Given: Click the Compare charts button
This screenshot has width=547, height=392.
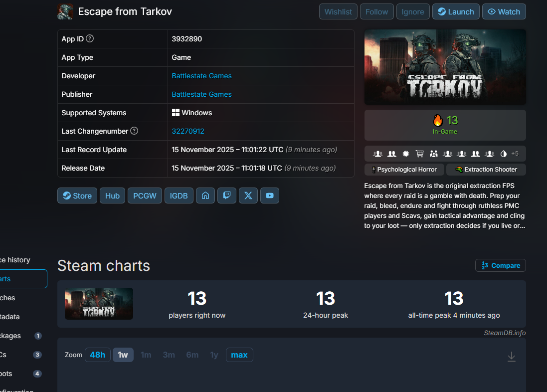Looking at the screenshot, I should pos(501,265).
